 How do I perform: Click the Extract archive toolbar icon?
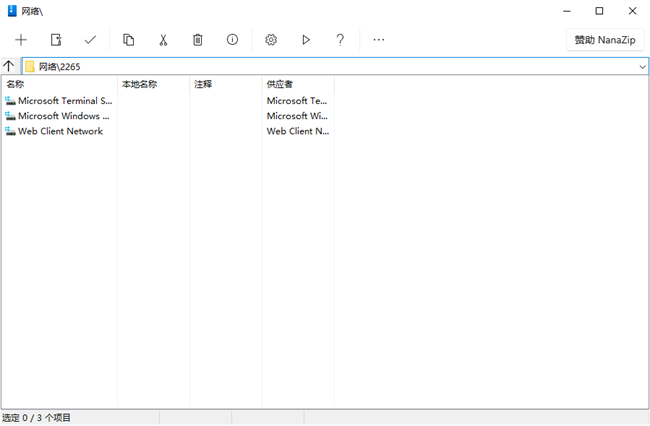pos(56,40)
